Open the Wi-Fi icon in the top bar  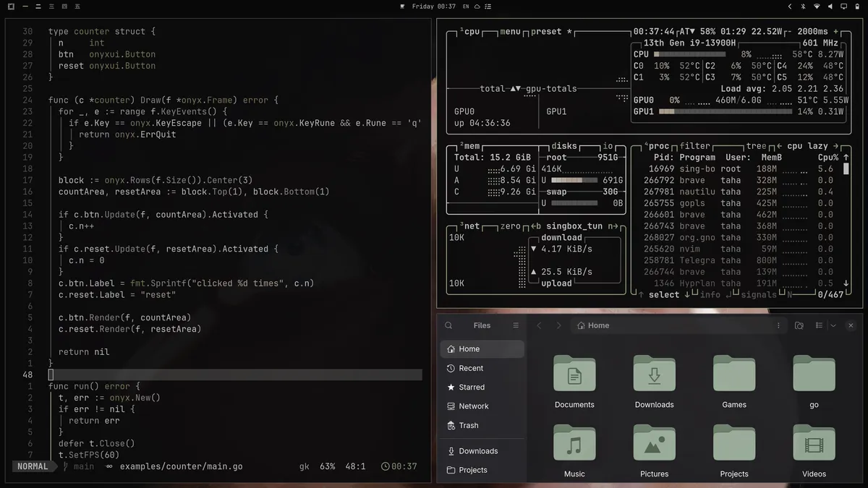[817, 7]
